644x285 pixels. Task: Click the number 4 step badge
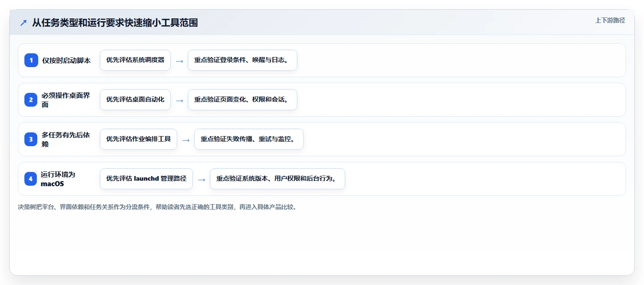point(31,179)
